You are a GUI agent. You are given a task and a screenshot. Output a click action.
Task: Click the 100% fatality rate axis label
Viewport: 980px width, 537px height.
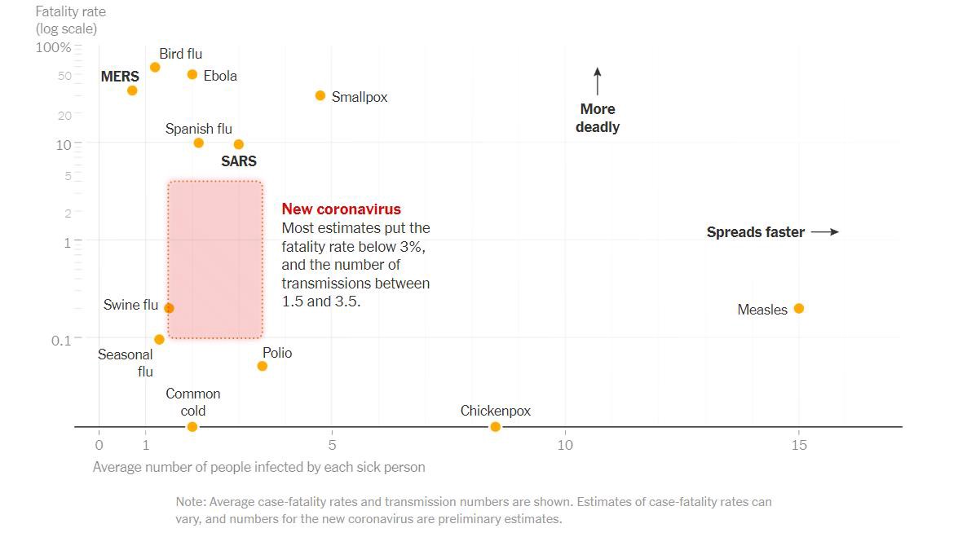click(x=54, y=47)
